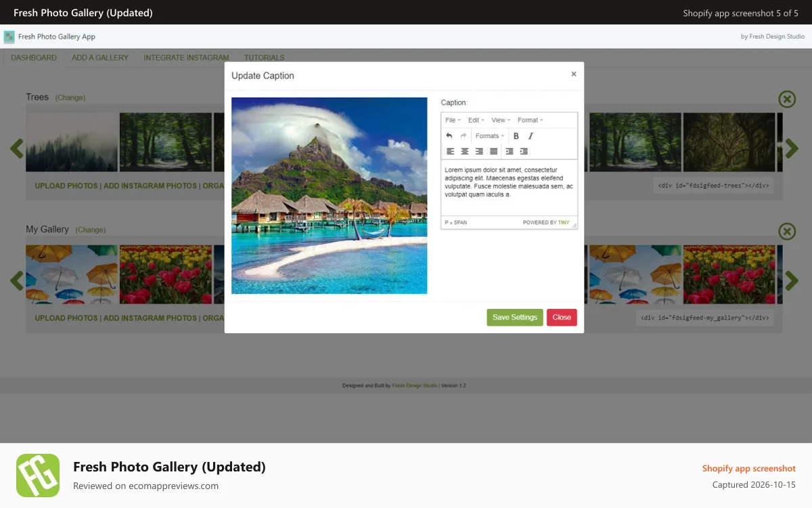Image resolution: width=812 pixels, height=508 pixels.
Task: Open the editor Edit menu
Action: (476, 121)
